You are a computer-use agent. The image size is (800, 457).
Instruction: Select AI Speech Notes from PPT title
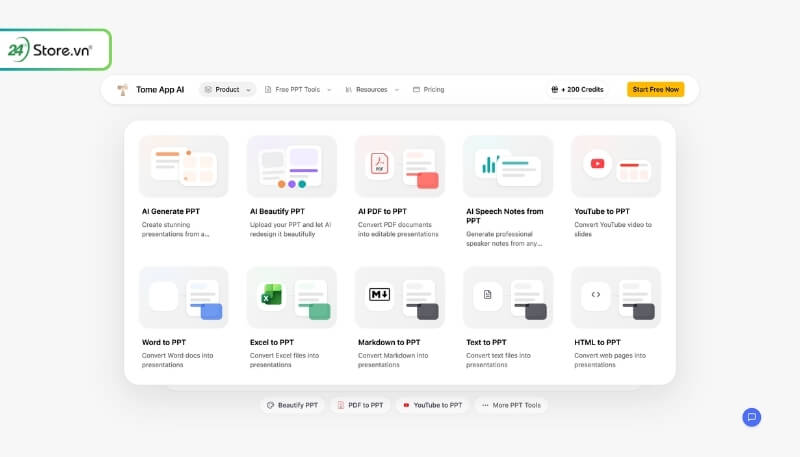coord(505,216)
